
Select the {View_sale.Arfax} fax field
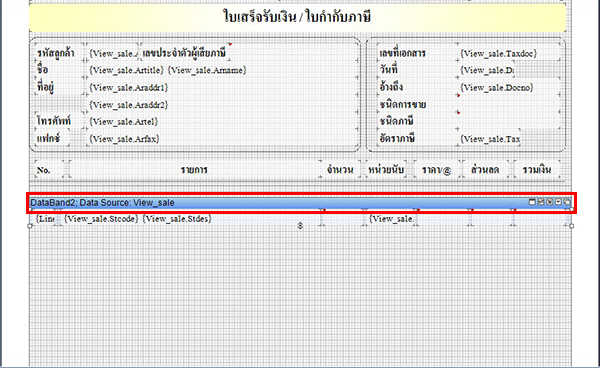pyautogui.click(x=124, y=138)
